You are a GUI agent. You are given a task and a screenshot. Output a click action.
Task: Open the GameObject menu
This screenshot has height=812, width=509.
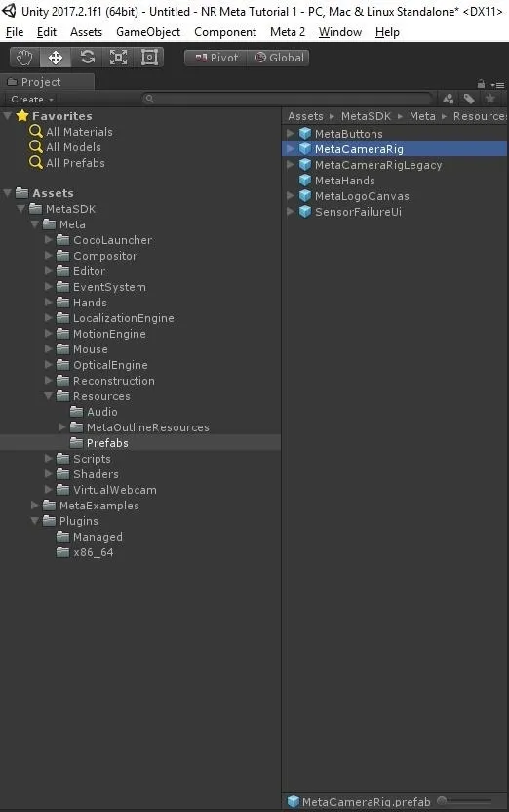(x=148, y=32)
